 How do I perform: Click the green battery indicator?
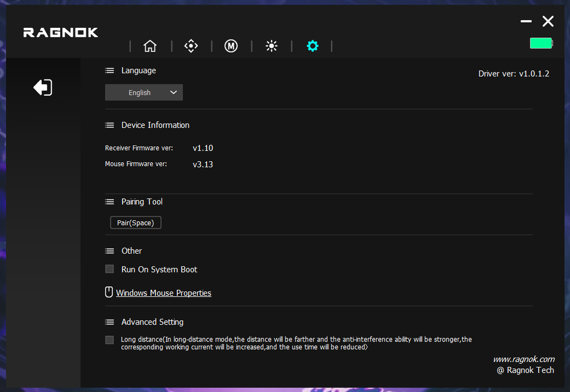click(x=541, y=43)
